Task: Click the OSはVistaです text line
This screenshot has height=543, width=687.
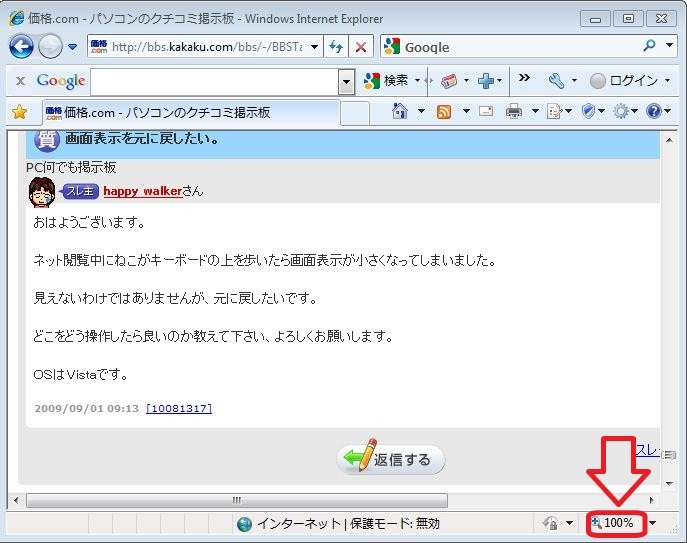Action: point(80,375)
